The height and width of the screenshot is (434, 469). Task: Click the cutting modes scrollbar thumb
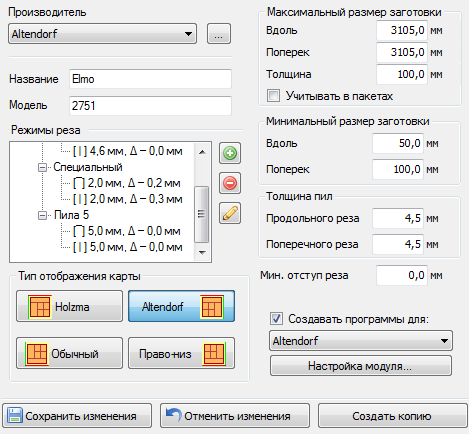(202, 214)
